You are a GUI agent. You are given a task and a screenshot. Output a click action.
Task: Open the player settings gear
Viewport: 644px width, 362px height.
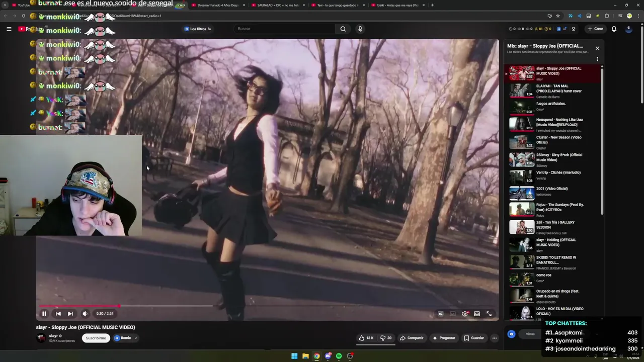[x=465, y=313]
